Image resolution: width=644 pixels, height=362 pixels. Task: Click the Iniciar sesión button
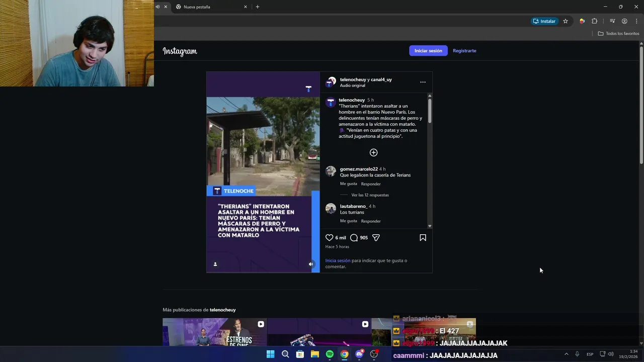[x=428, y=51]
